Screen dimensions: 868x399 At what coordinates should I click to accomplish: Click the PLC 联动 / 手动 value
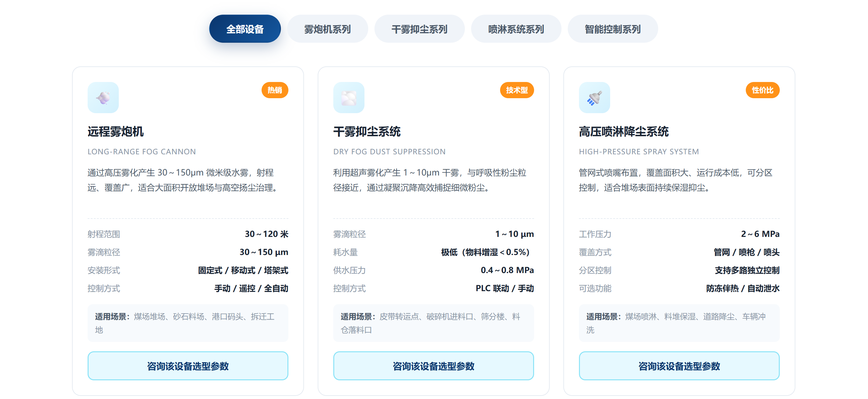tap(505, 288)
